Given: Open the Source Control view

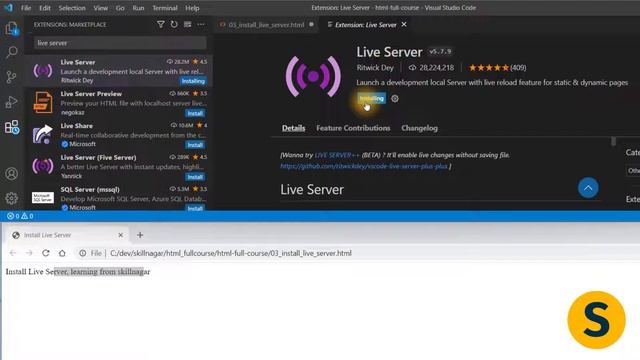Looking at the screenshot, I should point(11,77).
